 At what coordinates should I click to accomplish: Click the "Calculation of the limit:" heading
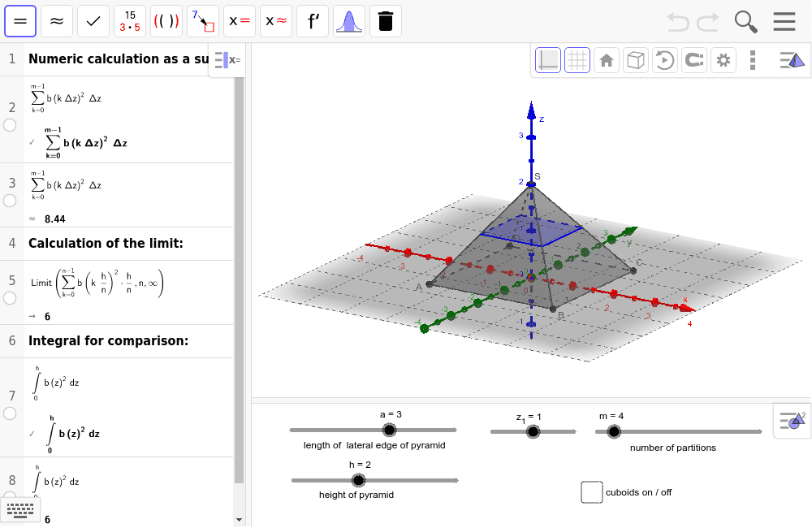(x=106, y=244)
